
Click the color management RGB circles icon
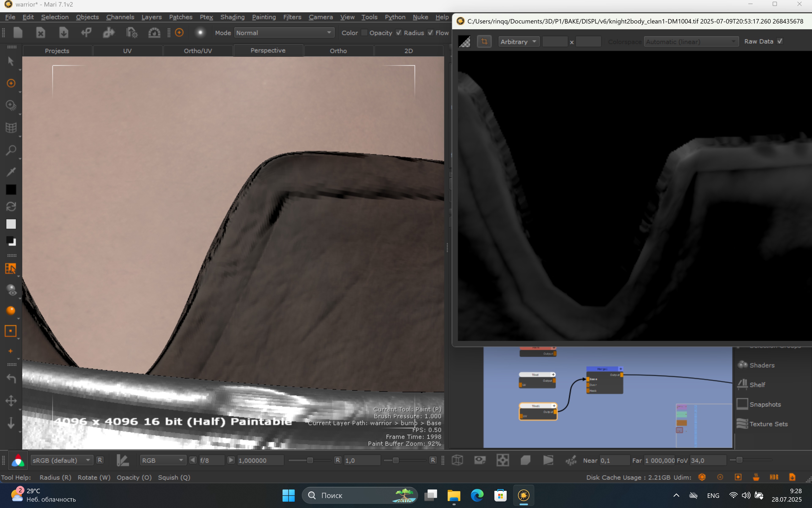[x=18, y=460]
